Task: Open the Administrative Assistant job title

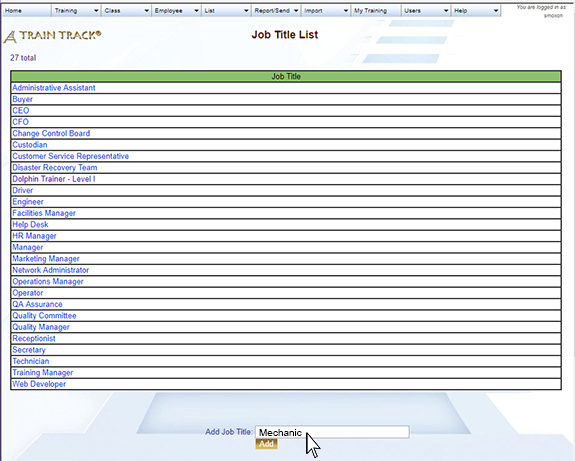Action: [54, 88]
